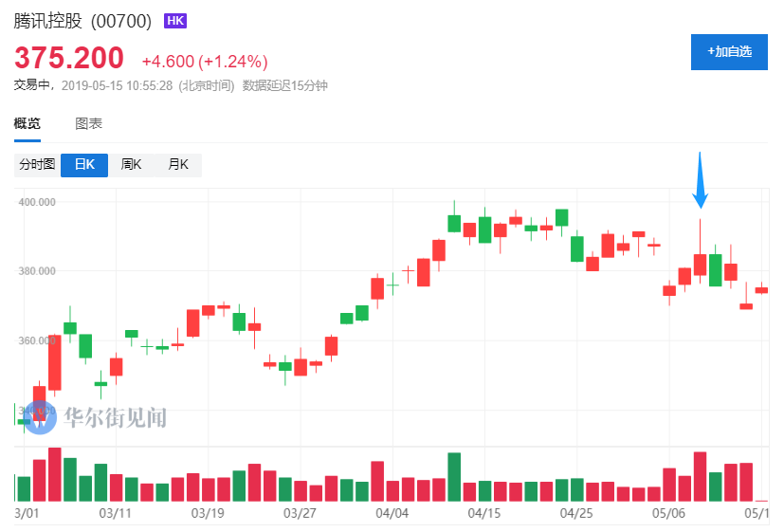
Task: Click the blue downward arrow marker
Action: [700, 180]
